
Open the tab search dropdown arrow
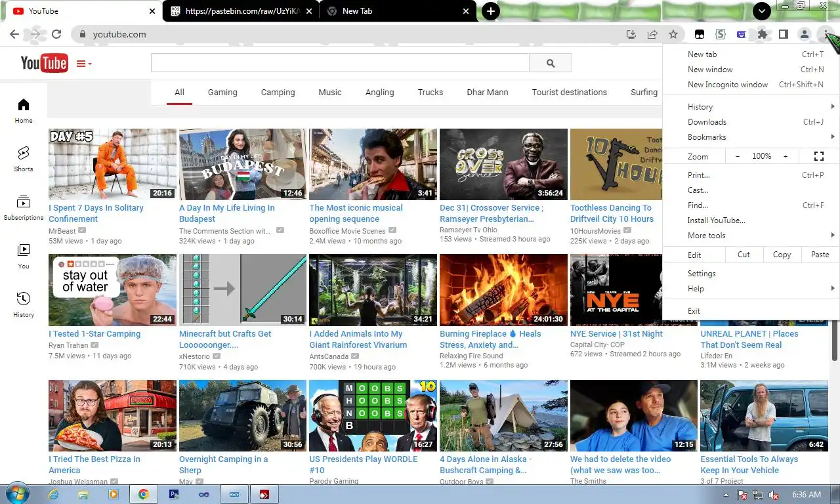click(761, 11)
